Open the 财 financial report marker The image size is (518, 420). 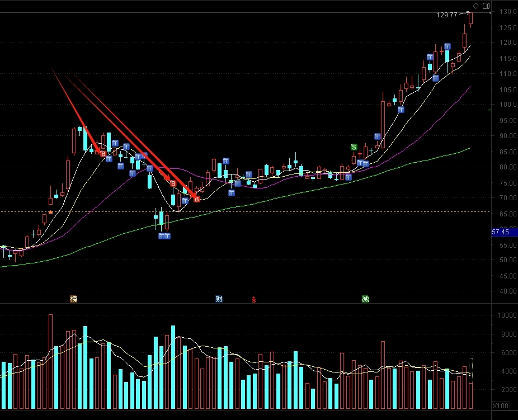219,299
